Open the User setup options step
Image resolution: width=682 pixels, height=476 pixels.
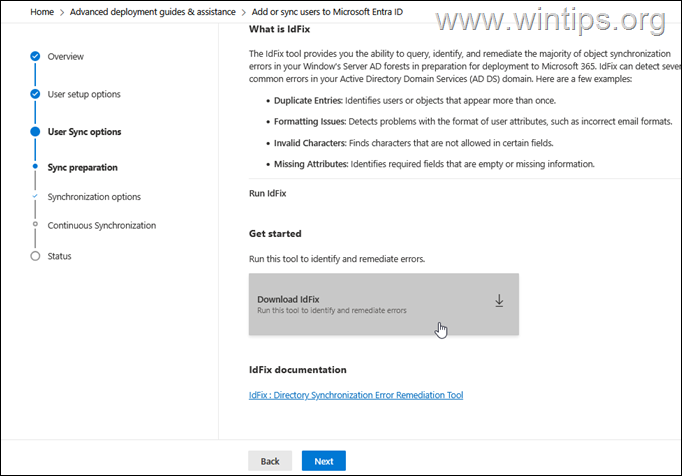[84, 94]
